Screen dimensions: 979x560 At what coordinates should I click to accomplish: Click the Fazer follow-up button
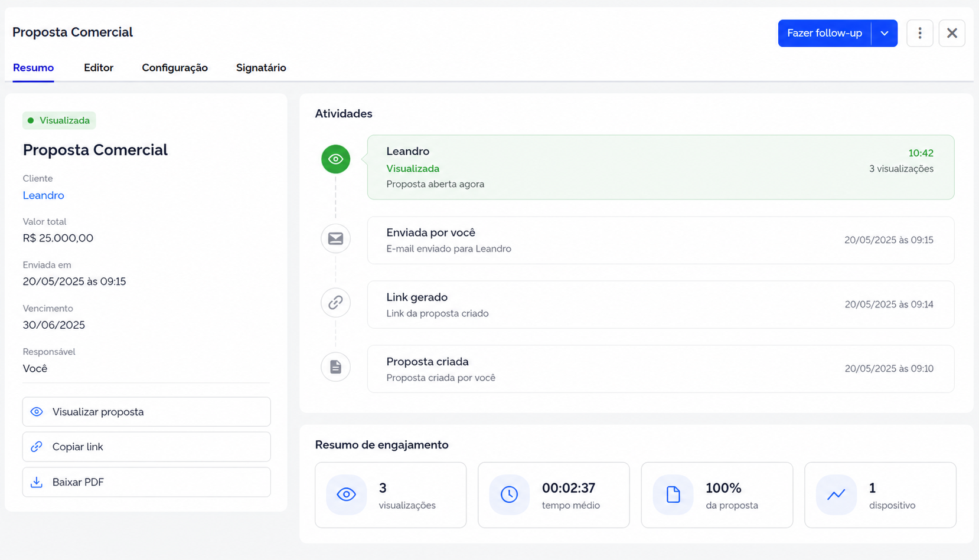click(824, 33)
